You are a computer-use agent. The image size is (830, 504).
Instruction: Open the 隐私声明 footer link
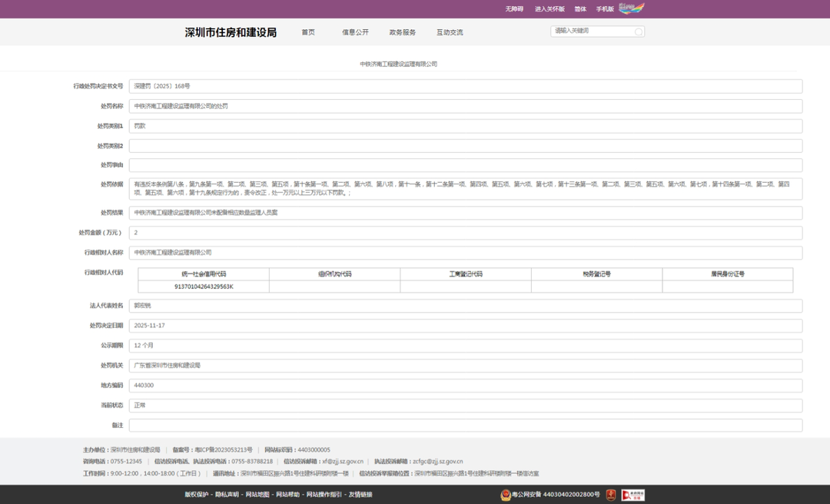click(x=227, y=495)
